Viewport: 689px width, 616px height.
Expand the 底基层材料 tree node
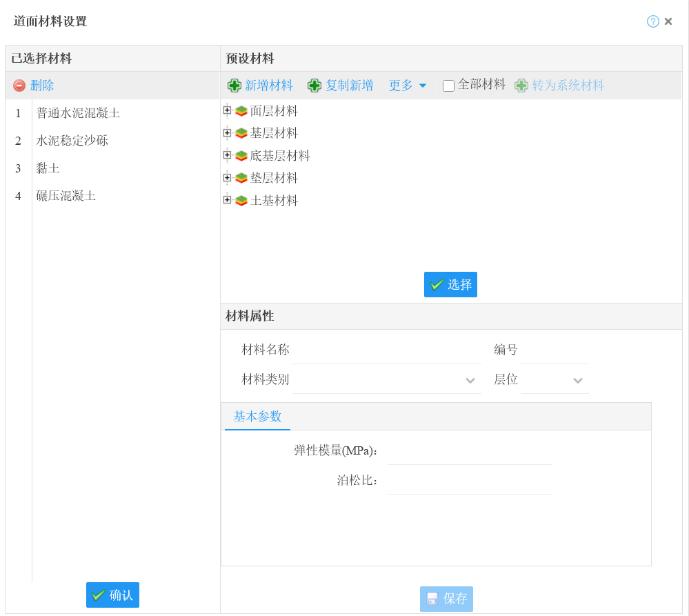227,155
